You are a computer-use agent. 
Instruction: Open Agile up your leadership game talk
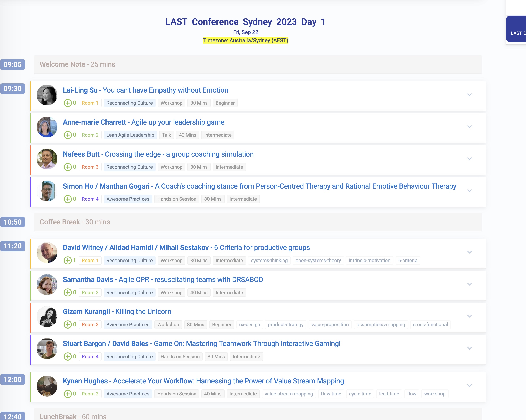tap(178, 122)
